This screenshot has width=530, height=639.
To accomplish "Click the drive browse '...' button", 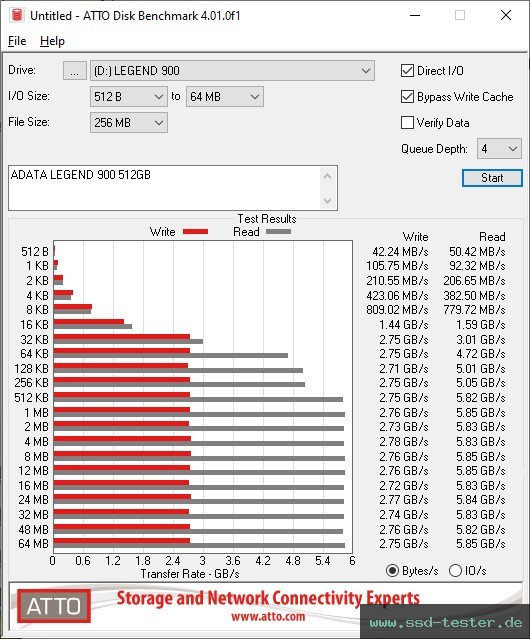I will pyautogui.click(x=75, y=71).
